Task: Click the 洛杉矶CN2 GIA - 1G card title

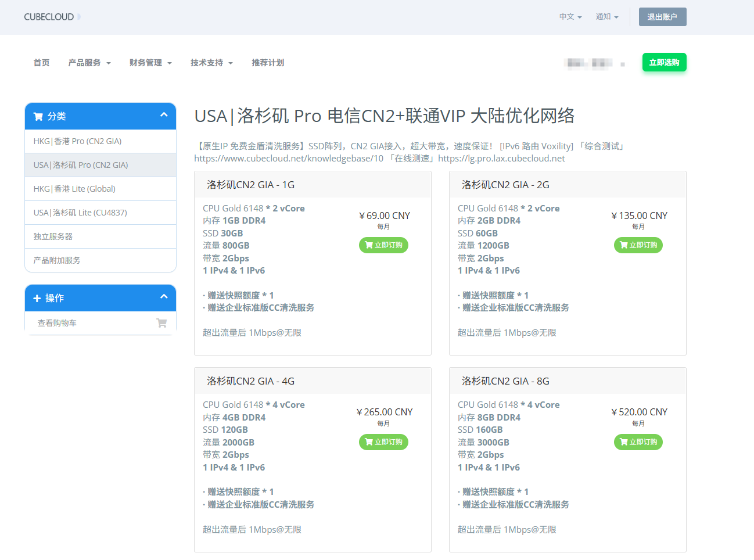Action: (x=251, y=185)
